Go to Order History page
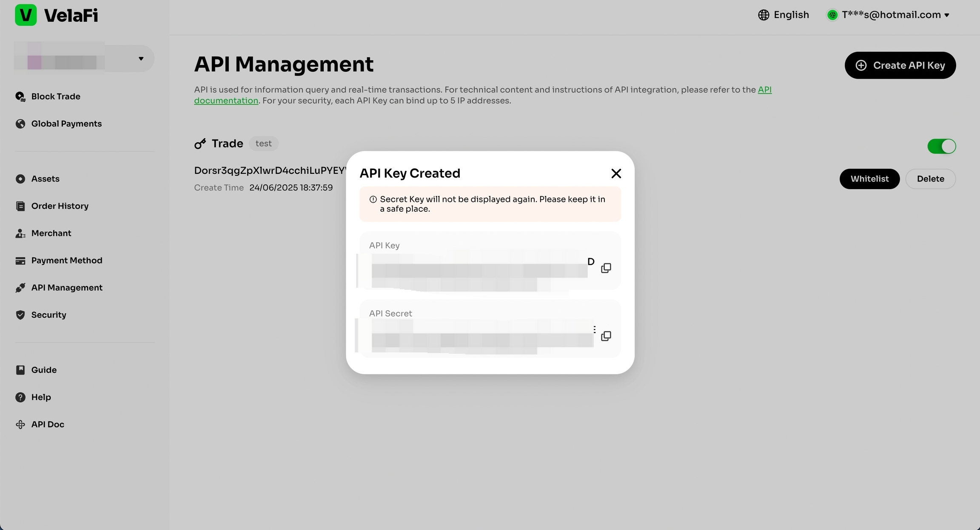 pyautogui.click(x=60, y=206)
